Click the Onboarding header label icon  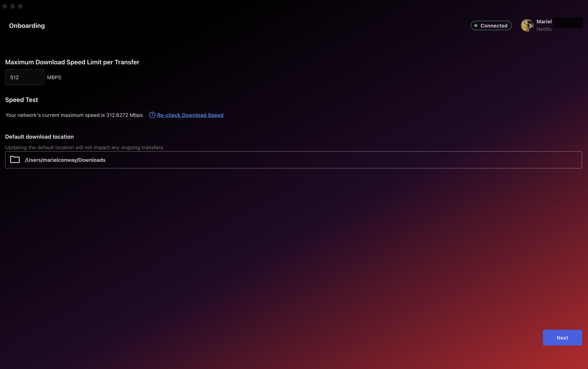tap(27, 25)
